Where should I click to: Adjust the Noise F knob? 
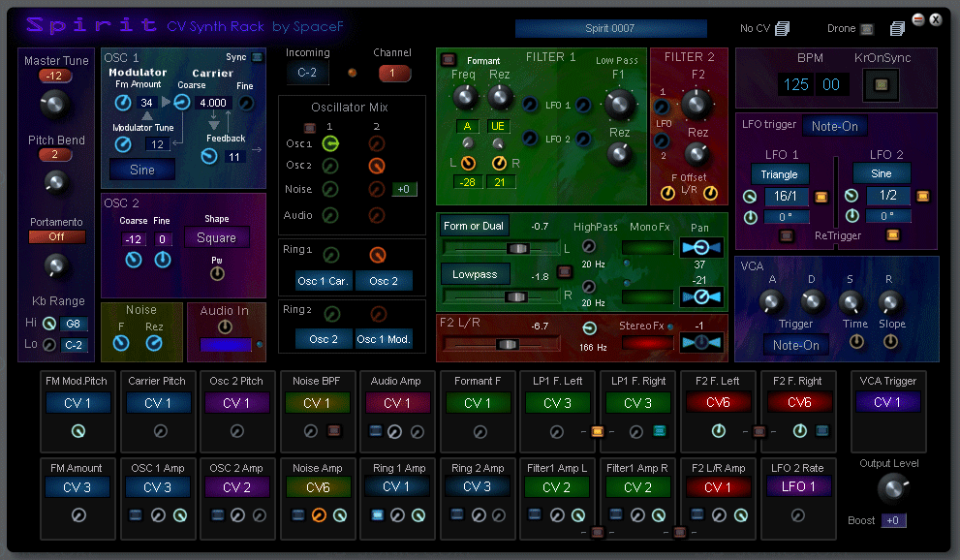click(121, 343)
